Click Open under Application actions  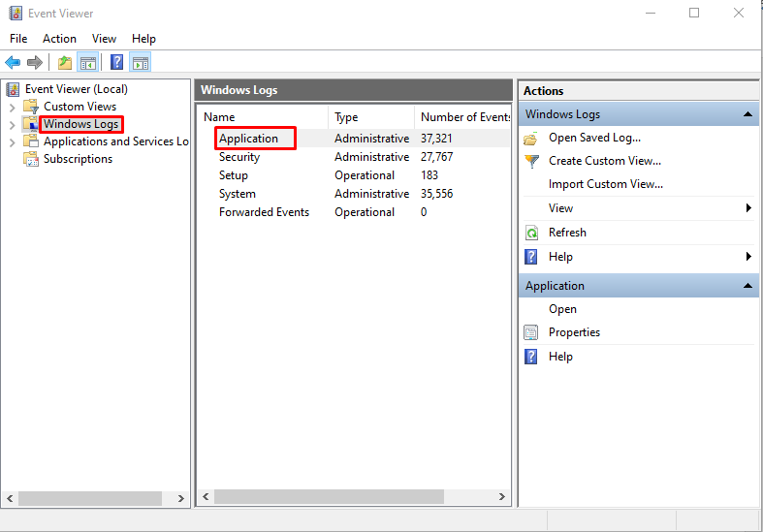click(x=562, y=309)
